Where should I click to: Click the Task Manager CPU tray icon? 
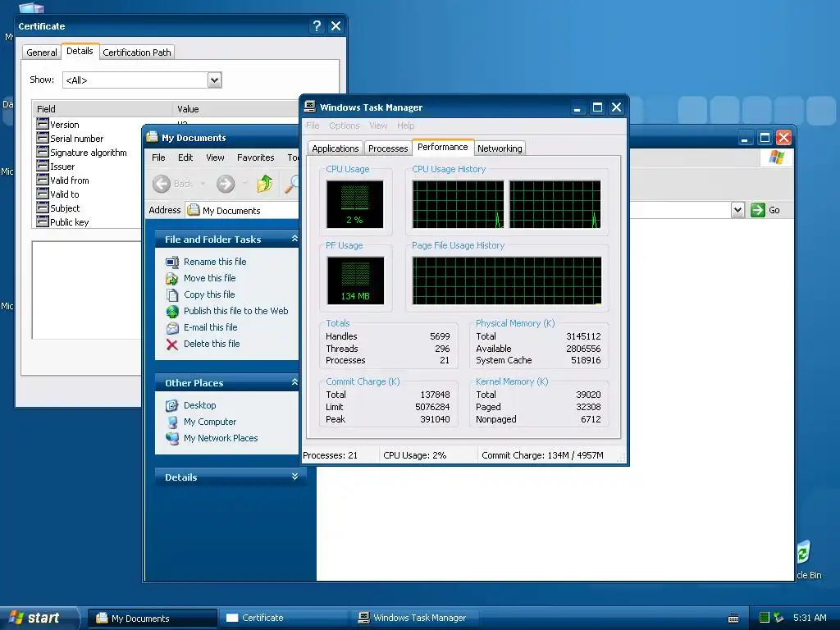765,618
